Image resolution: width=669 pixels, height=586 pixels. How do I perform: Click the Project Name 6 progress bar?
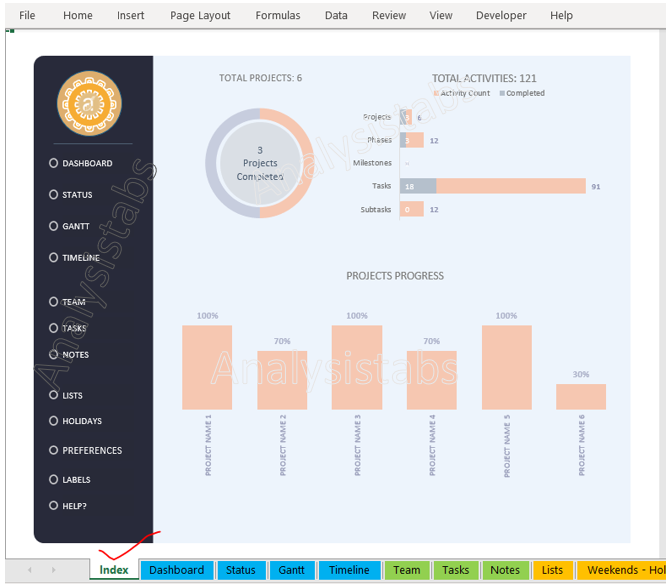point(581,397)
